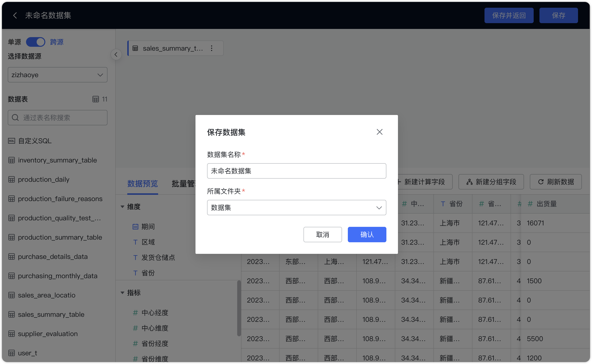Screen dimensions: 592x364
Task: Click the table count icon next to 11
Action: (x=95, y=99)
